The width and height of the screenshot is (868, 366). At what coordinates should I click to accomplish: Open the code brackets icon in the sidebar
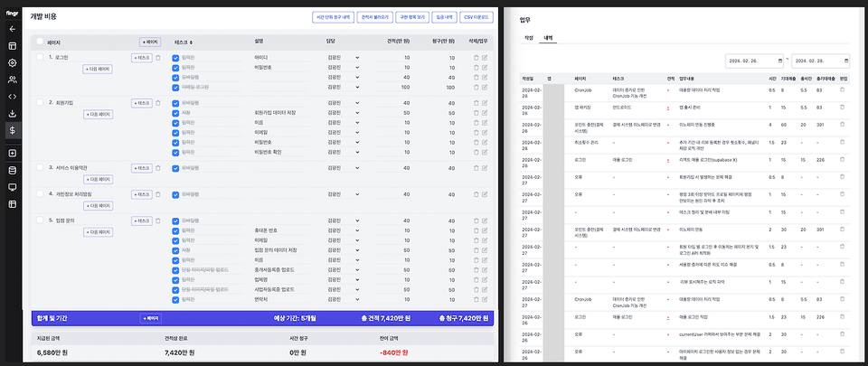click(x=12, y=96)
